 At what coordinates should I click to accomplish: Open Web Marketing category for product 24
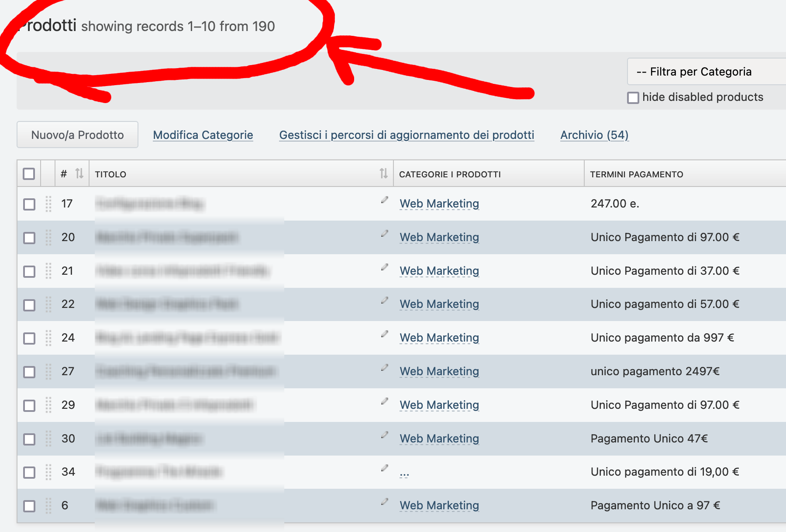click(x=439, y=338)
